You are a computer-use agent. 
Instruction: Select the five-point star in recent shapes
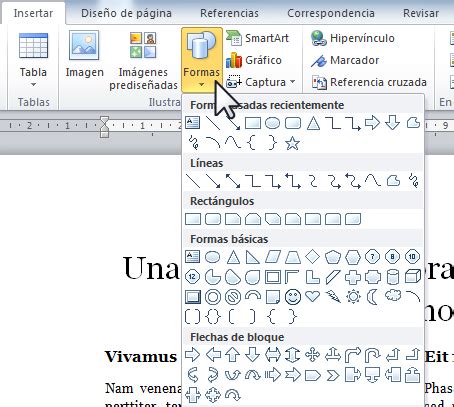tap(292, 143)
